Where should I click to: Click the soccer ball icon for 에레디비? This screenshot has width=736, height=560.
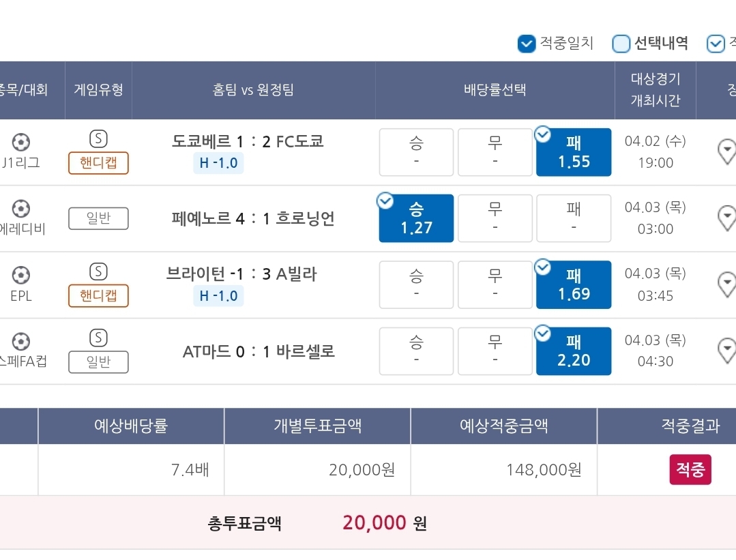(21, 209)
